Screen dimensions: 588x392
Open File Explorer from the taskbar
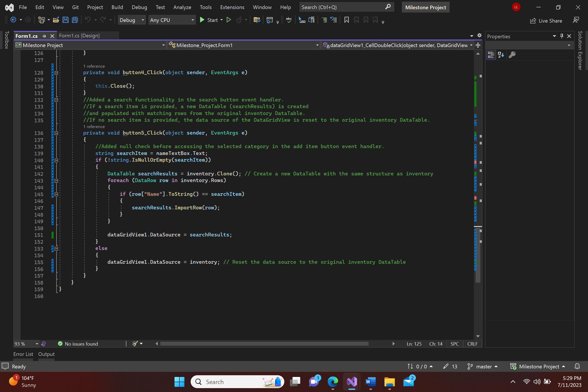(389, 382)
